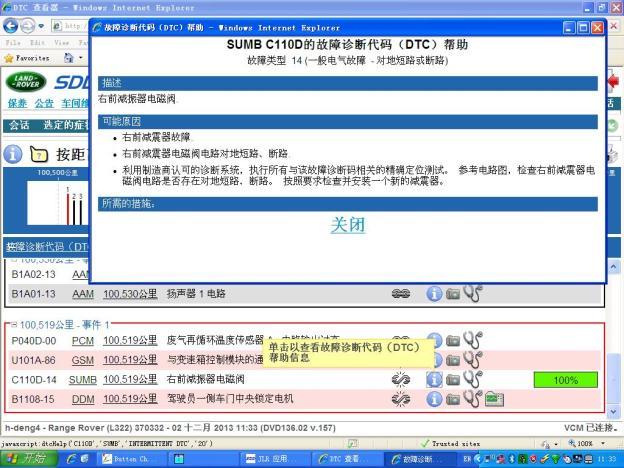Click stethoscope icon in U101A-86 row
The image size is (624, 468).
(x=473, y=359)
